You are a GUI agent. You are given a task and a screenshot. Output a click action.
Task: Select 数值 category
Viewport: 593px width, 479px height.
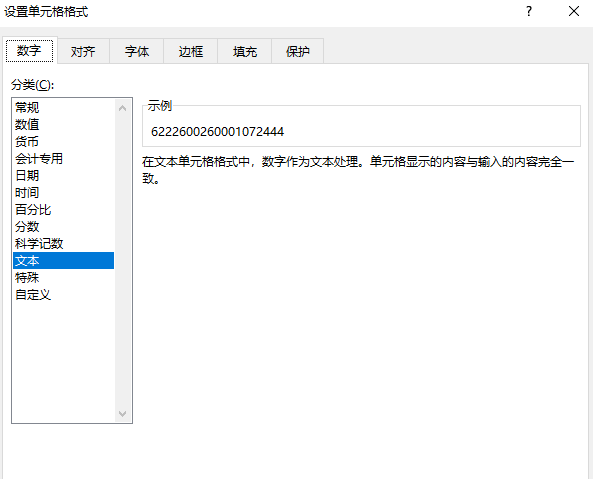[x=64, y=124]
